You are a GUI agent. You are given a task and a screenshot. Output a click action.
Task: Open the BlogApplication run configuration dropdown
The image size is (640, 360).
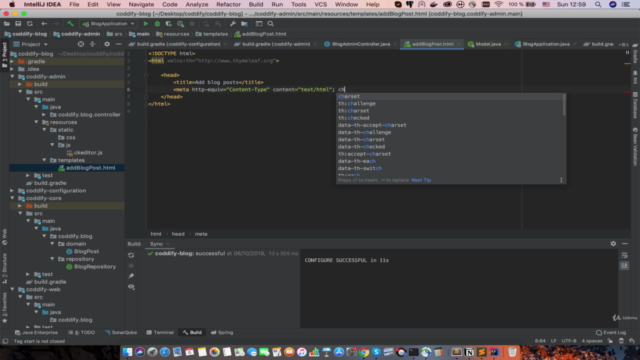pyautogui.click(x=109, y=24)
